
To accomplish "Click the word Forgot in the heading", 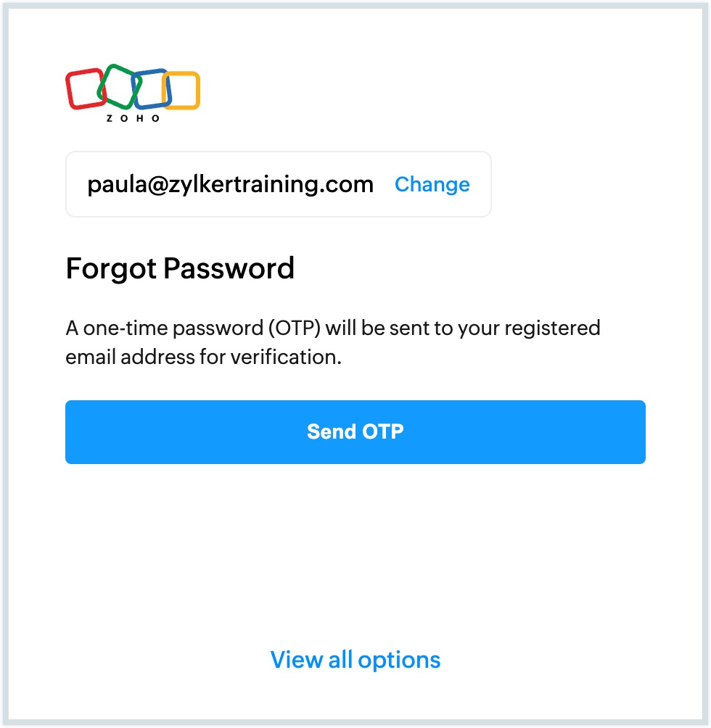I will point(110,268).
